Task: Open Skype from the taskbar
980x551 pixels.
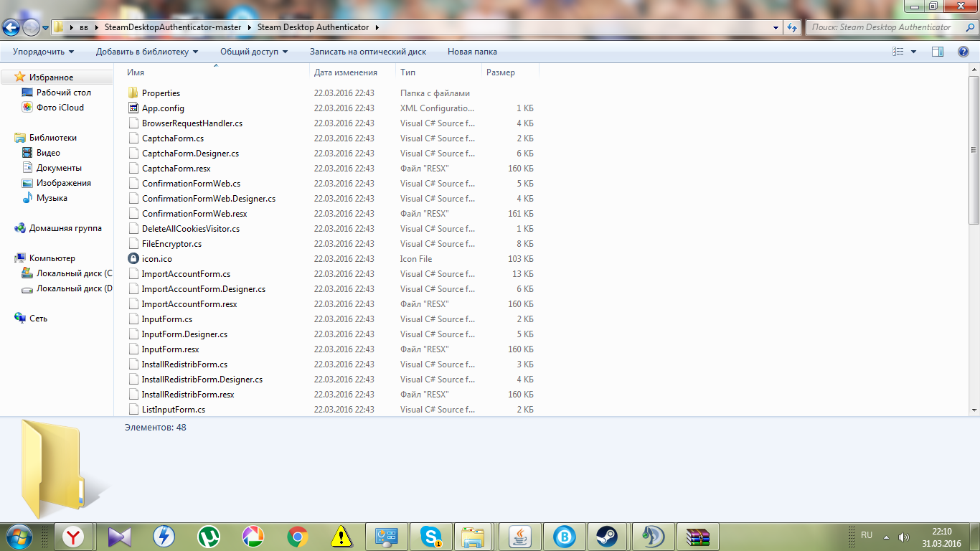Action: [x=431, y=537]
